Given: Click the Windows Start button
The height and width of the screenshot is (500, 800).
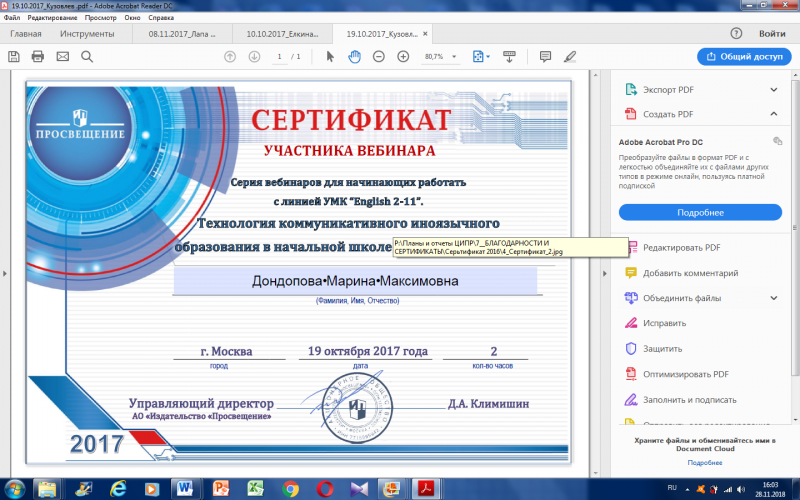Looking at the screenshot, I should pyautogui.click(x=14, y=489).
